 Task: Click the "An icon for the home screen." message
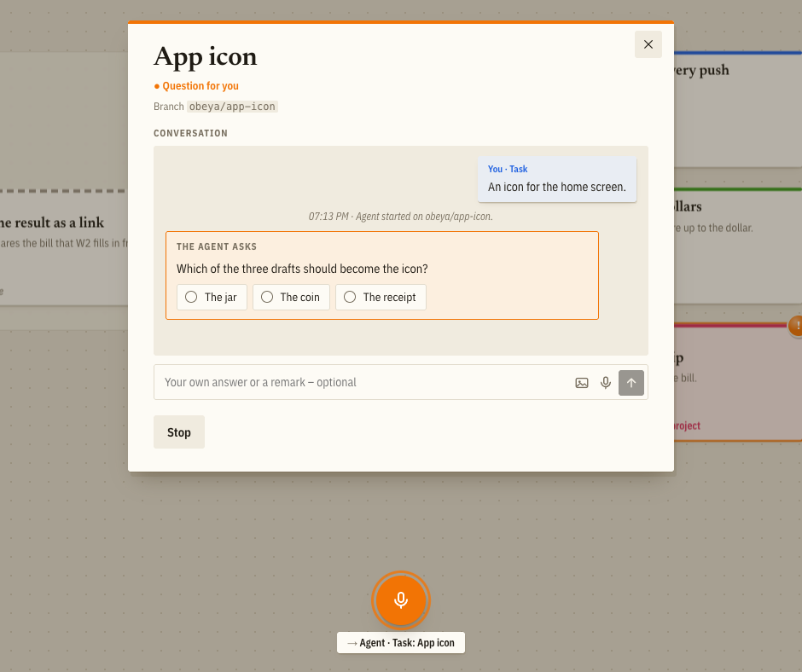[557, 187]
